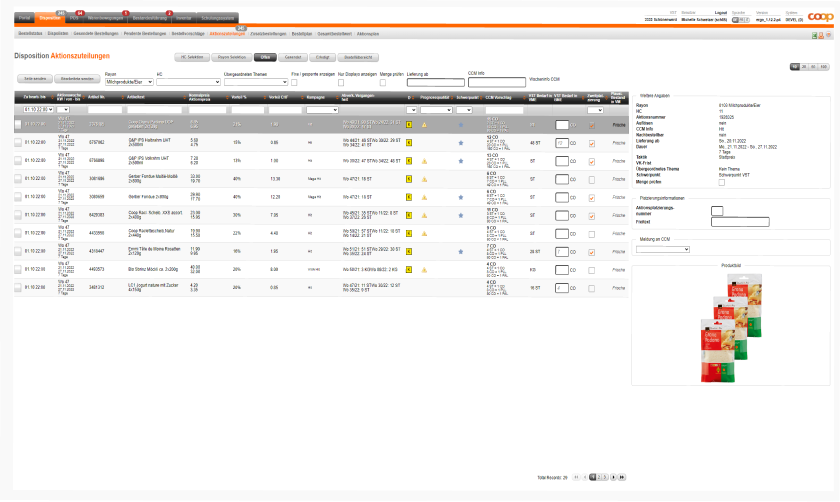
Task: Click the Schwerpunkt star for Coop Racl. Scheib. XXS
Action: pos(461,215)
